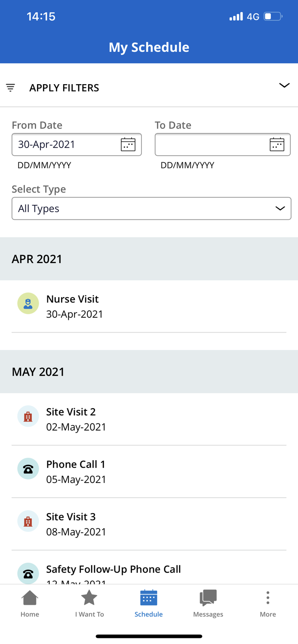The width and height of the screenshot is (298, 644).
Task: Switch to the I Want To tab
Action: tap(89, 603)
